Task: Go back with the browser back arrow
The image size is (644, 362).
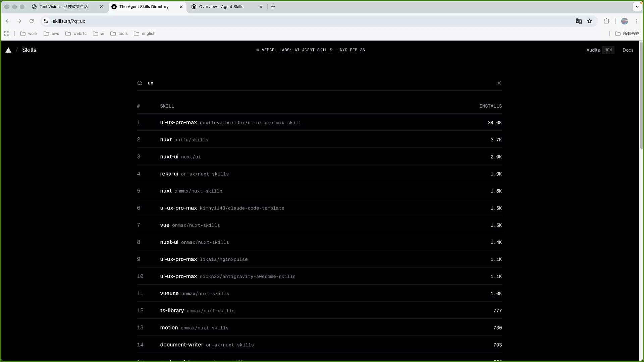Action: [x=7, y=21]
